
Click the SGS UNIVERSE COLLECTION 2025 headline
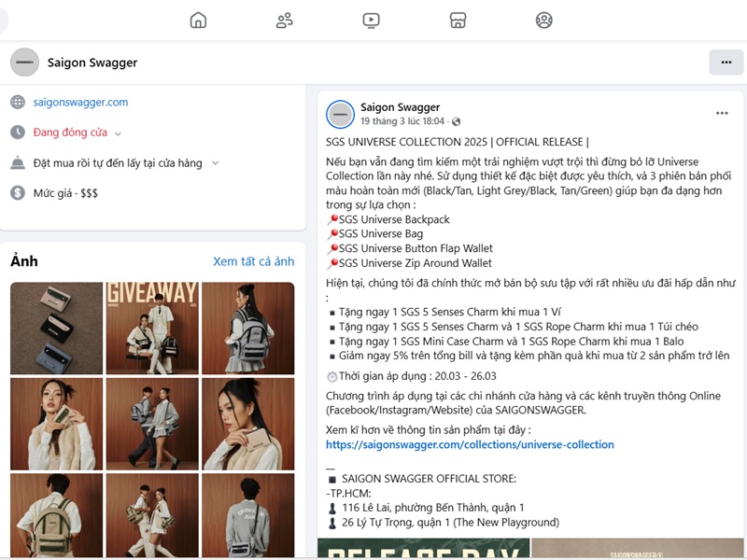coord(458,142)
